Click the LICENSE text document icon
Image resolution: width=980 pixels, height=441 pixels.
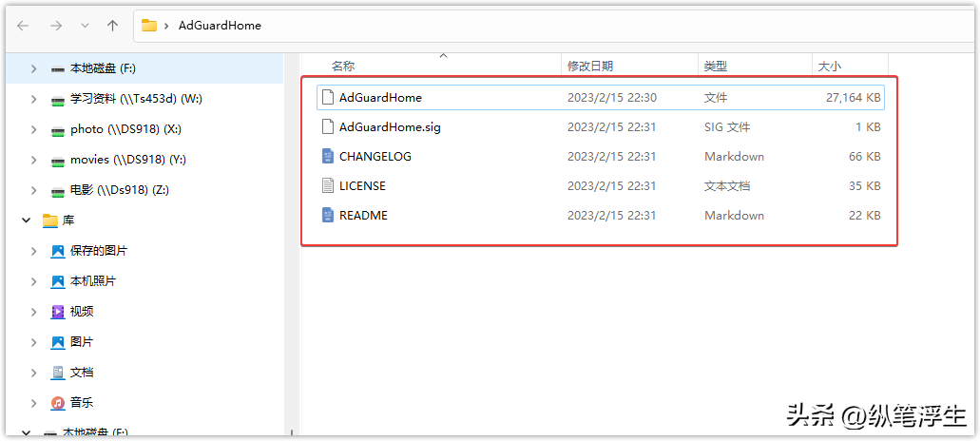pos(328,185)
